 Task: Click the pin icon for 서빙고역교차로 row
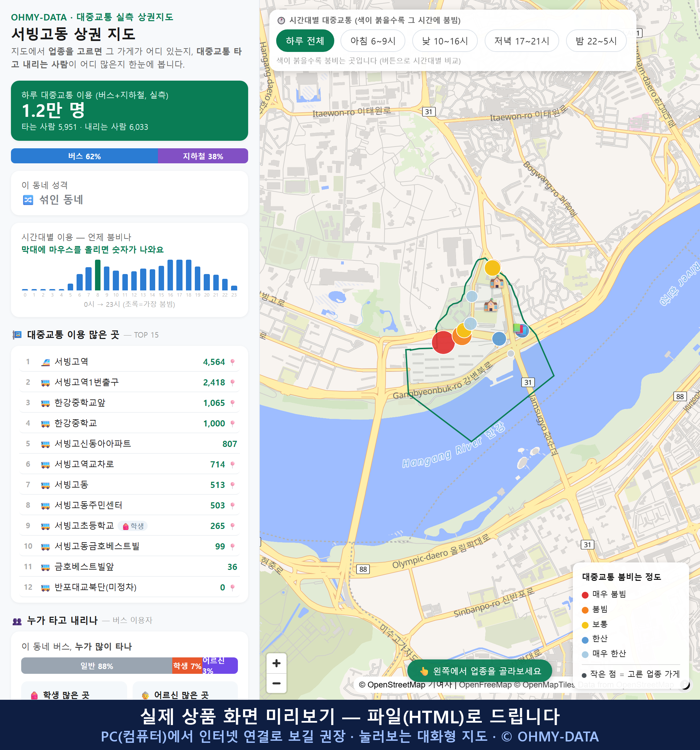tap(232, 464)
